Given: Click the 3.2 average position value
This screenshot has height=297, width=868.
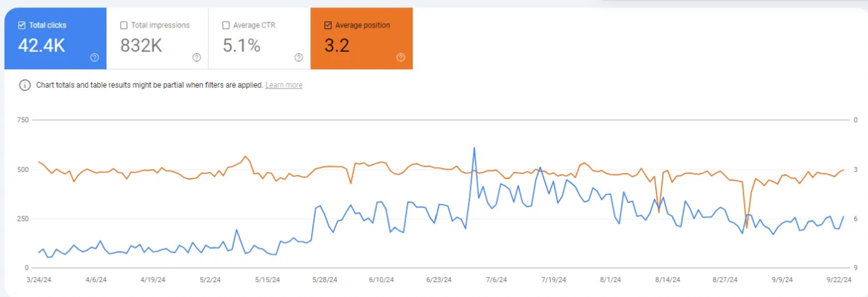Looking at the screenshot, I should pos(337,46).
